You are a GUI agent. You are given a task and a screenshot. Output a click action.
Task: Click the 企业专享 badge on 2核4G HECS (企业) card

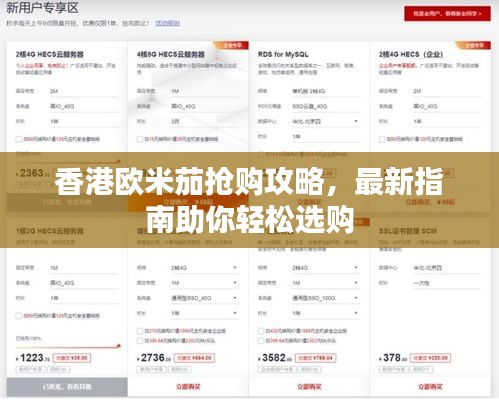pos(474,45)
